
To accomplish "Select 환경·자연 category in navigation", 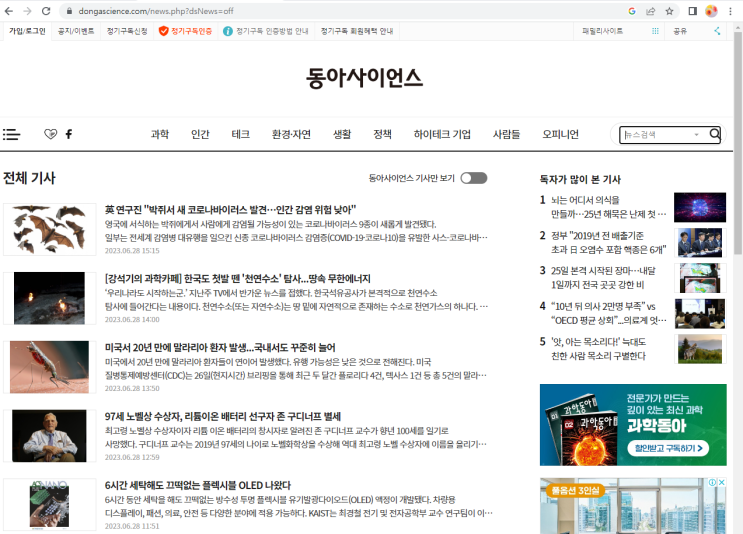I will point(291,134).
